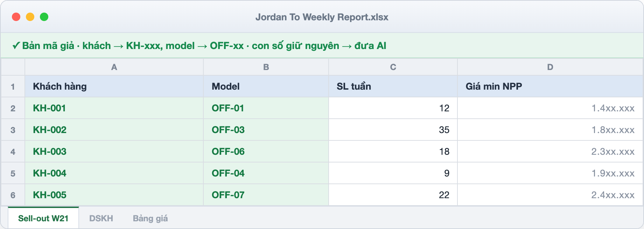Viewport: 644px width, 229px height.
Task: Select the Khách hàng header cell
Action: tap(114, 86)
